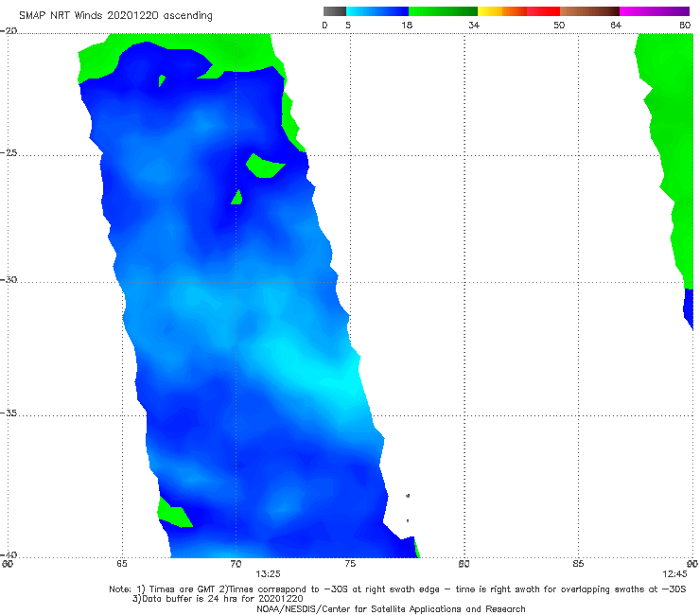Click the longitude label '75'
The width and height of the screenshot is (700, 615).
click(350, 564)
